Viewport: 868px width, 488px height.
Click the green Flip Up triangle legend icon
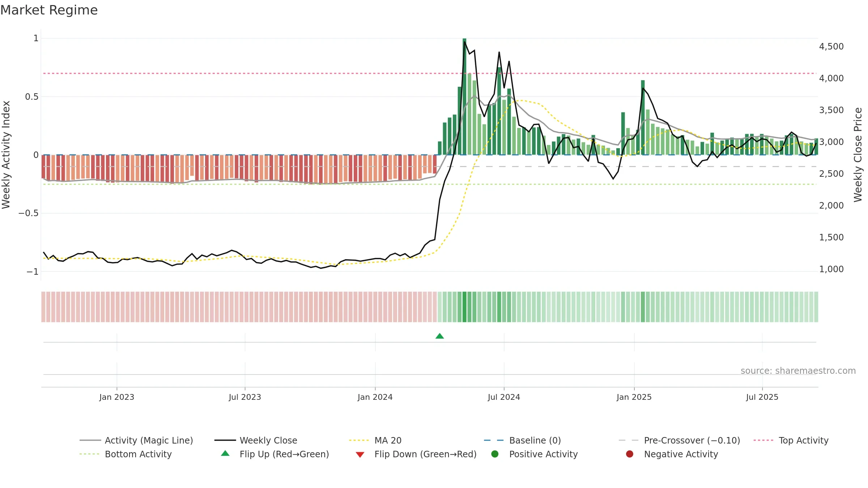point(225,453)
